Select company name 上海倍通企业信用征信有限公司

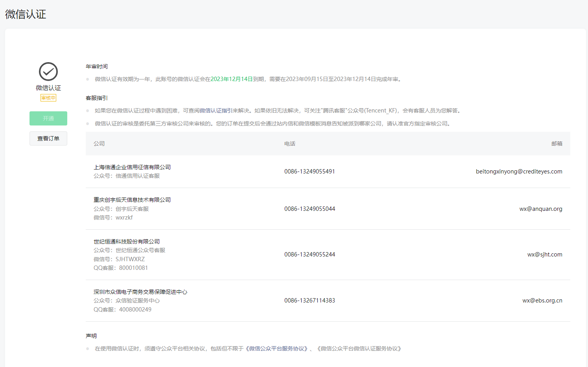click(132, 167)
